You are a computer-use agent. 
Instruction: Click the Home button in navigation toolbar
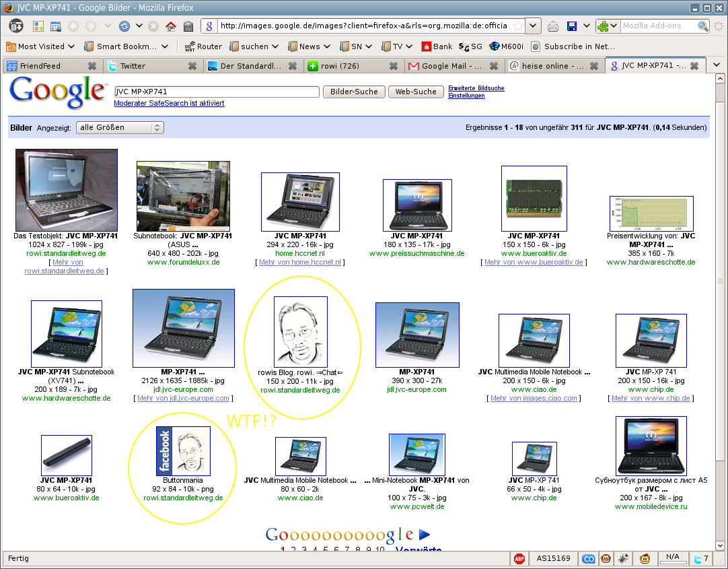171,26
